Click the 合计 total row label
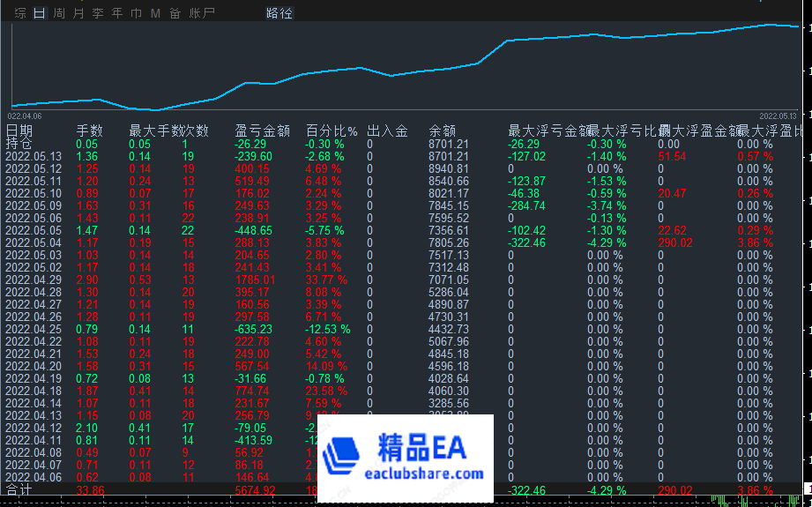Image resolution: width=812 pixels, height=507 pixels. click(x=19, y=489)
